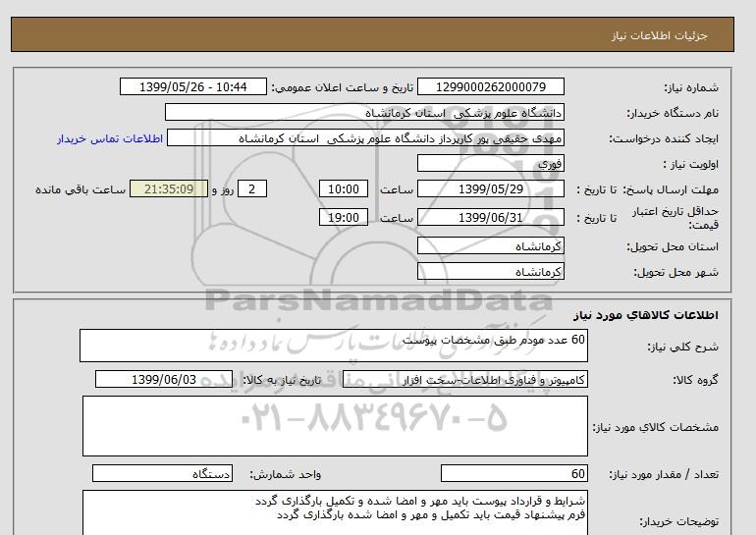Click the label شرح کلی نیاز
This screenshot has width=756, height=535.
(682, 347)
